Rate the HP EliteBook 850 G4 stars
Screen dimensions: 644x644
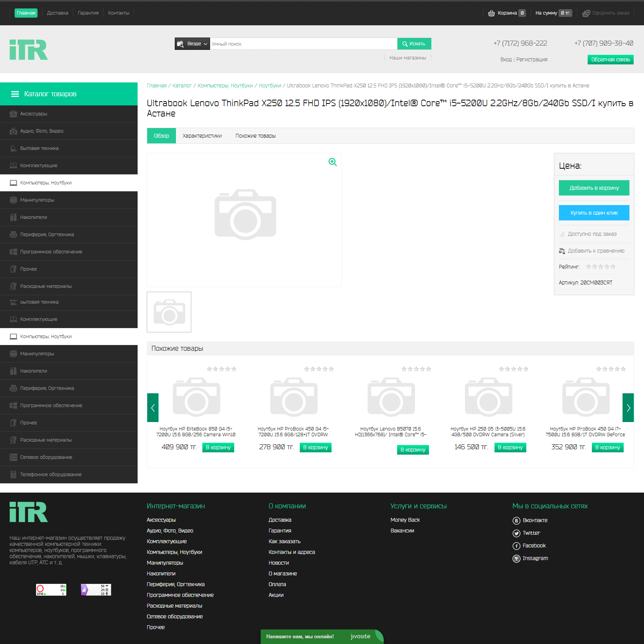[x=222, y=369]
